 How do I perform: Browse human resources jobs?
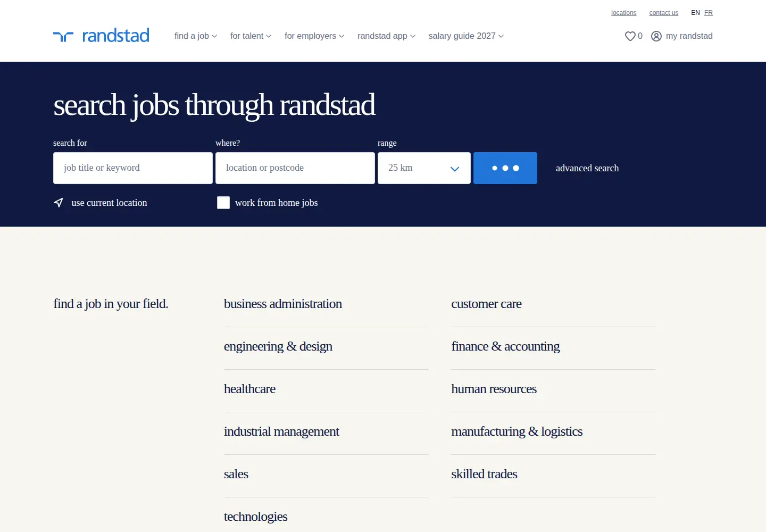[494, 389]
